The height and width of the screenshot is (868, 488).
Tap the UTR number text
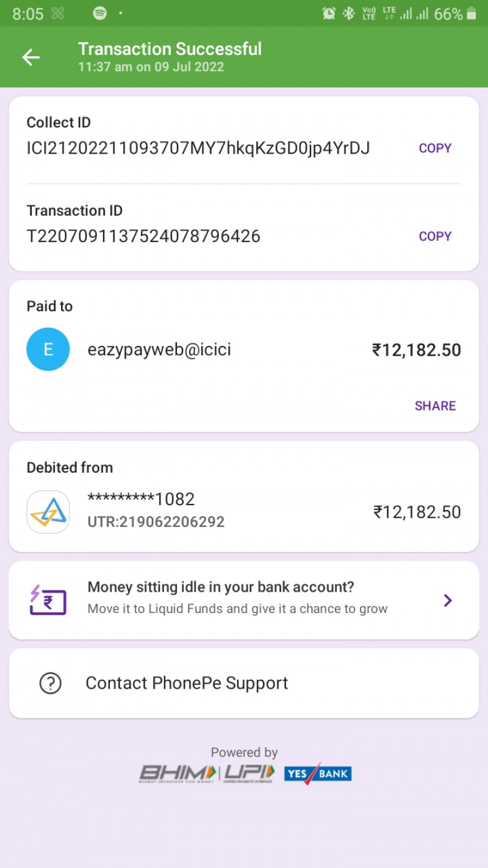coord(156,522)
